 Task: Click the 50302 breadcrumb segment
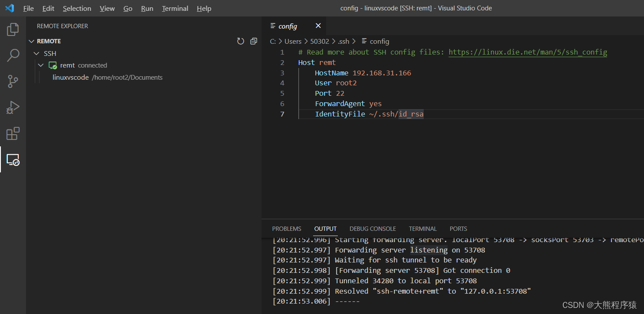pyautogui.click(x=320, y=41)
